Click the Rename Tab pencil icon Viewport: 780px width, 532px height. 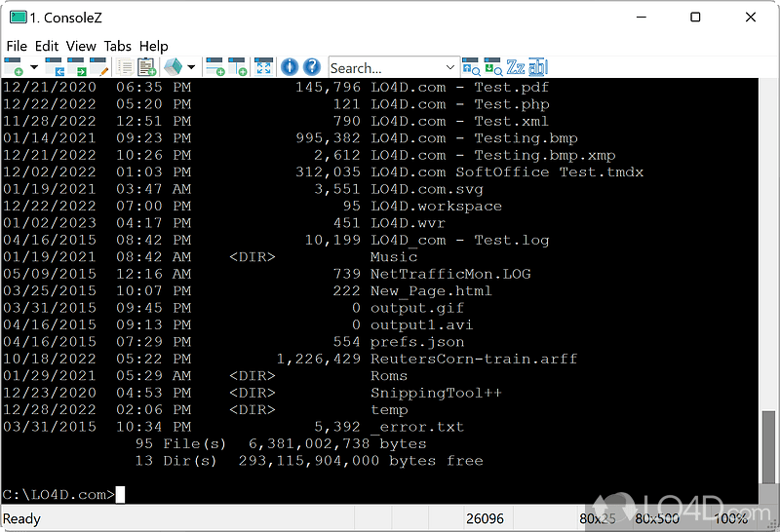[98, 67]
